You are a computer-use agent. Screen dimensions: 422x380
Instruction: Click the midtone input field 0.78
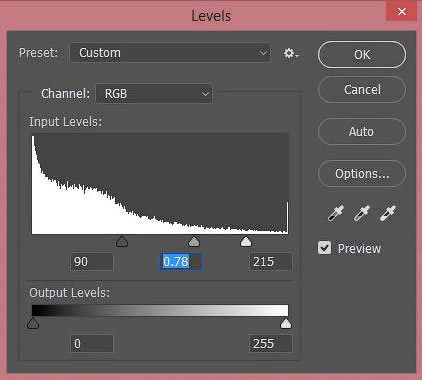point(181,262)
